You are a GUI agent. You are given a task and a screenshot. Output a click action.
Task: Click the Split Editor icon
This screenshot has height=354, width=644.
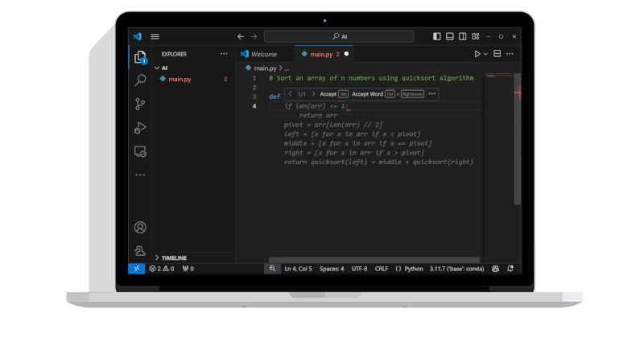[497, 54]
